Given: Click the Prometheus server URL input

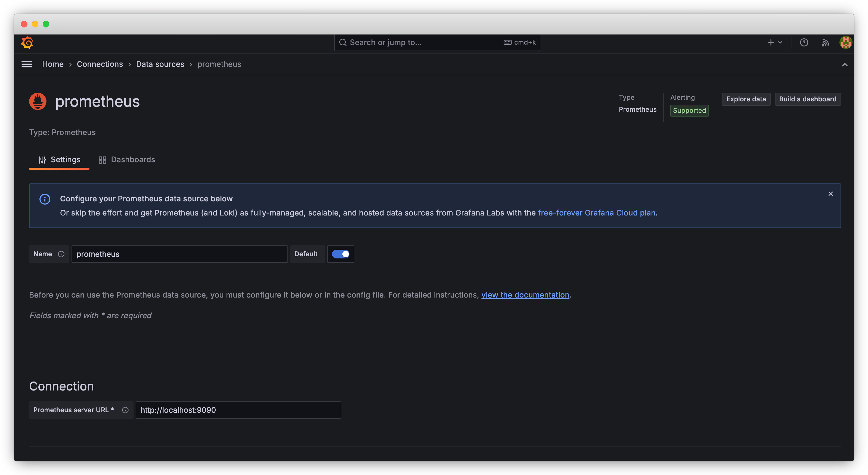Looking at the screenshot, I should (238, 410).
